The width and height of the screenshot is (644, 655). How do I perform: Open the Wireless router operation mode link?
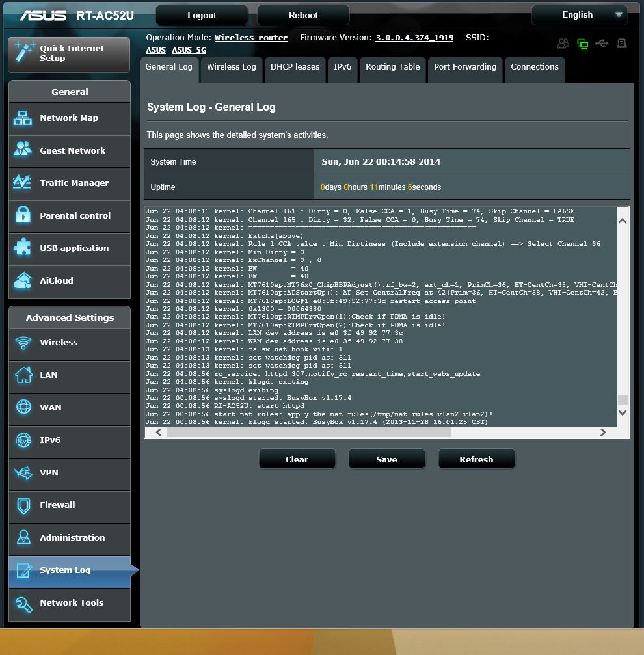click(x=251, y=38)
